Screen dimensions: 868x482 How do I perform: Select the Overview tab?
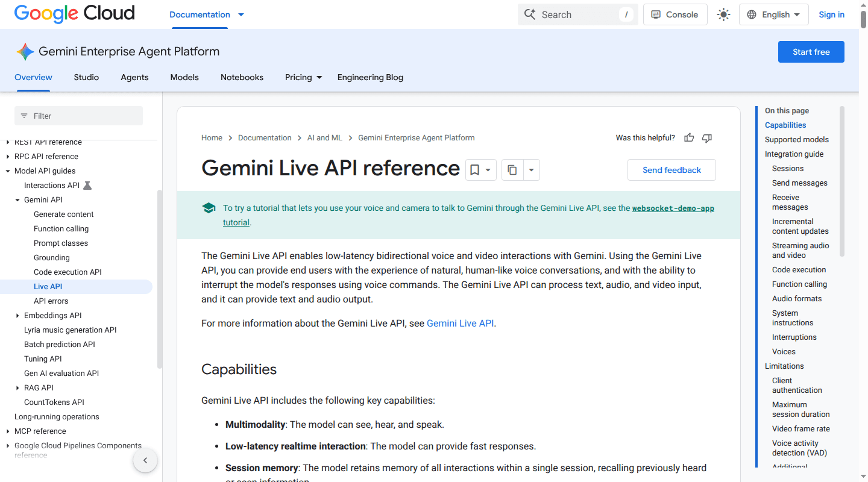[x=33, y=77]
